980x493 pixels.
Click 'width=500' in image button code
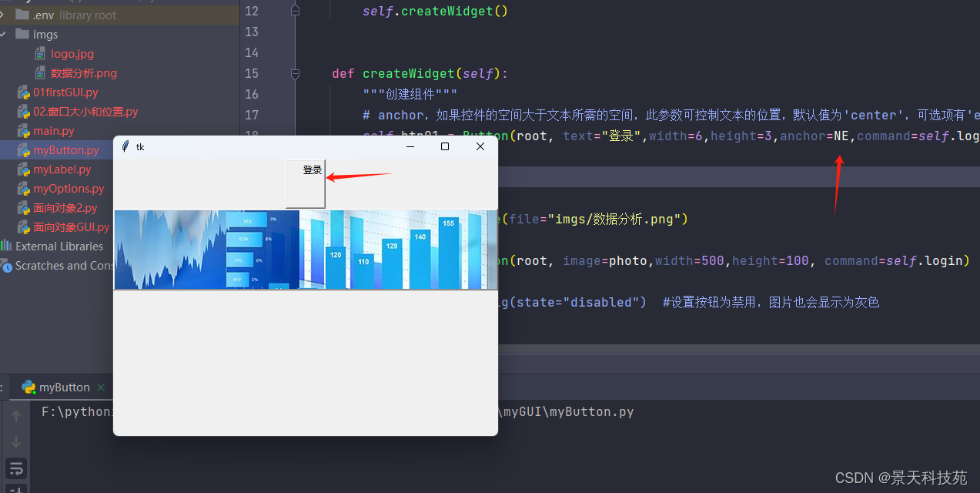690,260
